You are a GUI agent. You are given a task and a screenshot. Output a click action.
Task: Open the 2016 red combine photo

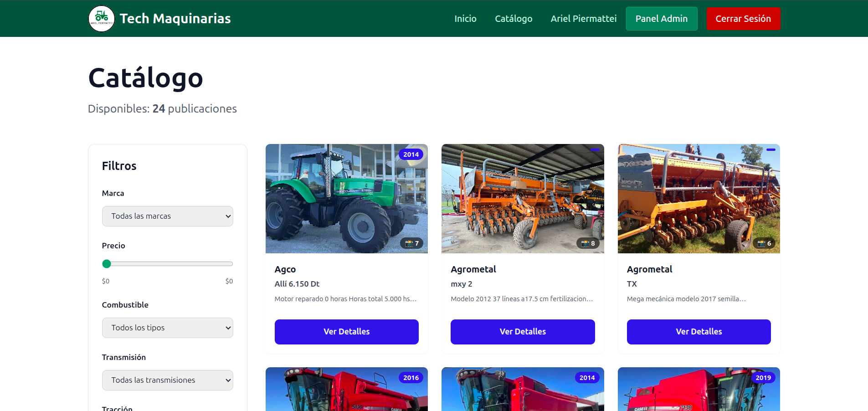point(347,389)
